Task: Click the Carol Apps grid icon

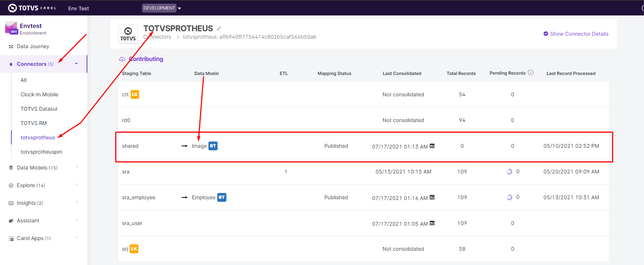Action: (11, 239)
